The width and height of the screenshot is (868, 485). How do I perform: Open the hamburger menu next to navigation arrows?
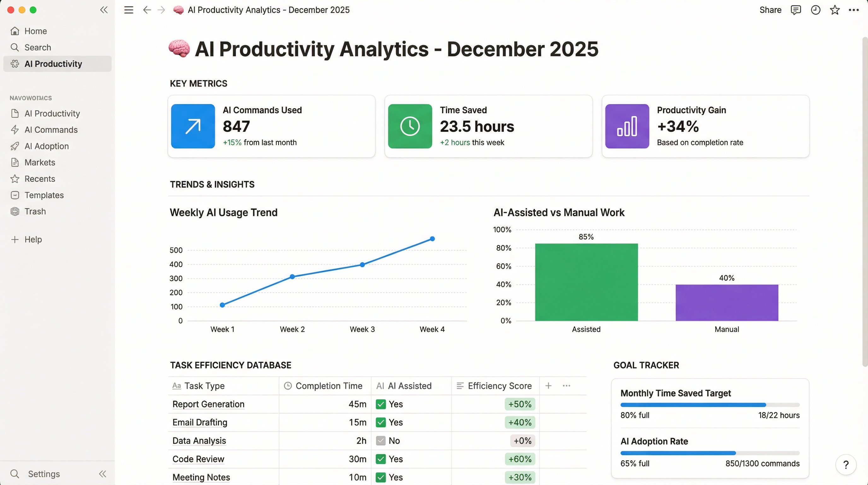(x=128, y=10)
